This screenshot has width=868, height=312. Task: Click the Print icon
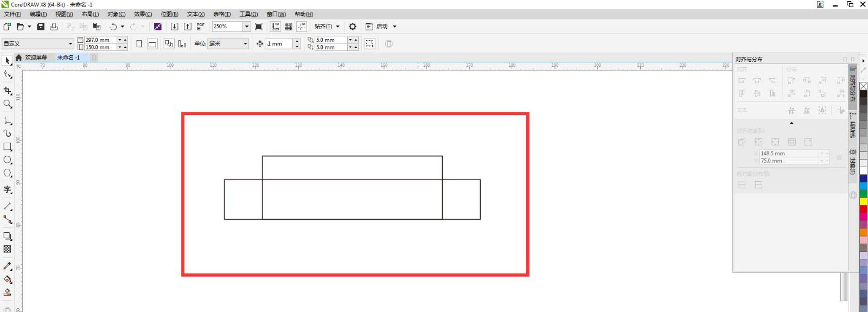(x=54, y=27)
